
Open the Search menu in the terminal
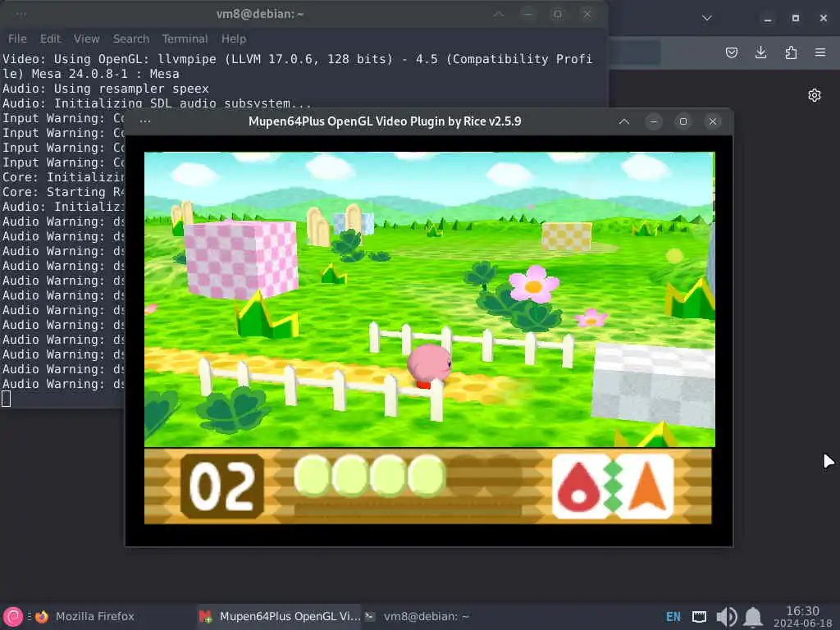130,39
